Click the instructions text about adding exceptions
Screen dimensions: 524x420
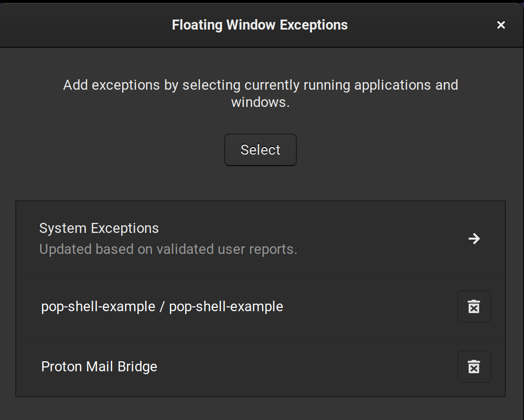(x=260, y=93)
